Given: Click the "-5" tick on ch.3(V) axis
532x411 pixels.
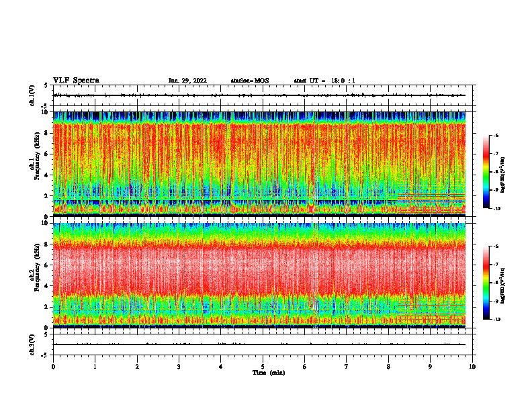Looking at the screenshot, I should [x=45, y=355].
